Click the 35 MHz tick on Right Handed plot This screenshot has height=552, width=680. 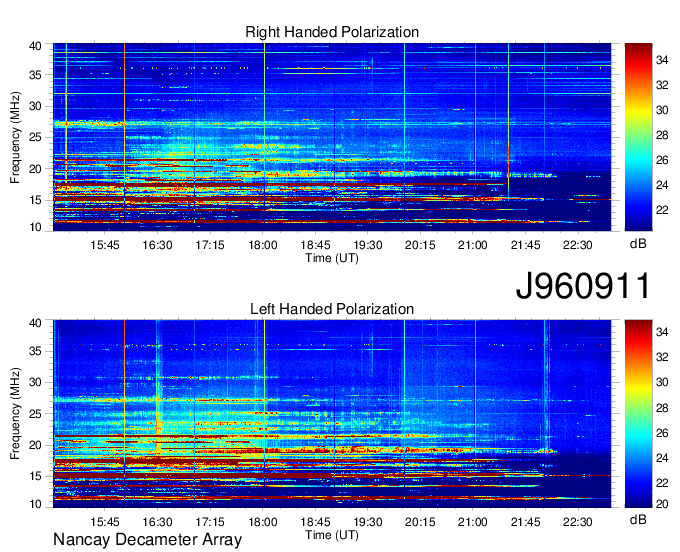point(35,75)
